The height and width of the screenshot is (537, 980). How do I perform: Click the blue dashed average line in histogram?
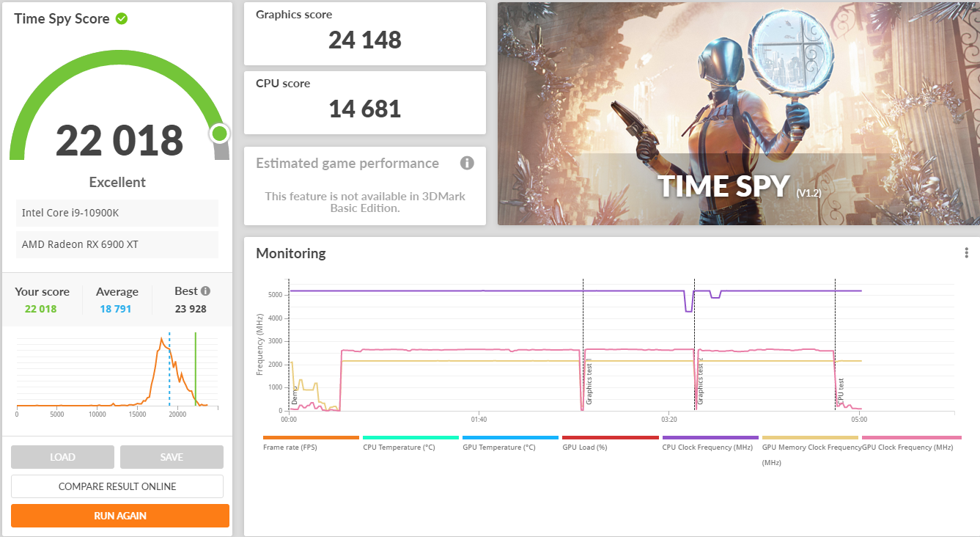(169, 368)
